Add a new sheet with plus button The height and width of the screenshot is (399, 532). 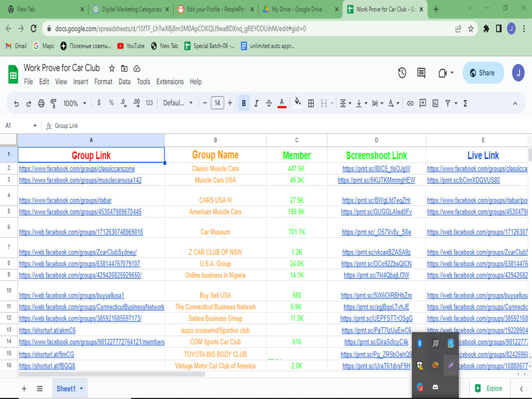[x=24, y=388]
